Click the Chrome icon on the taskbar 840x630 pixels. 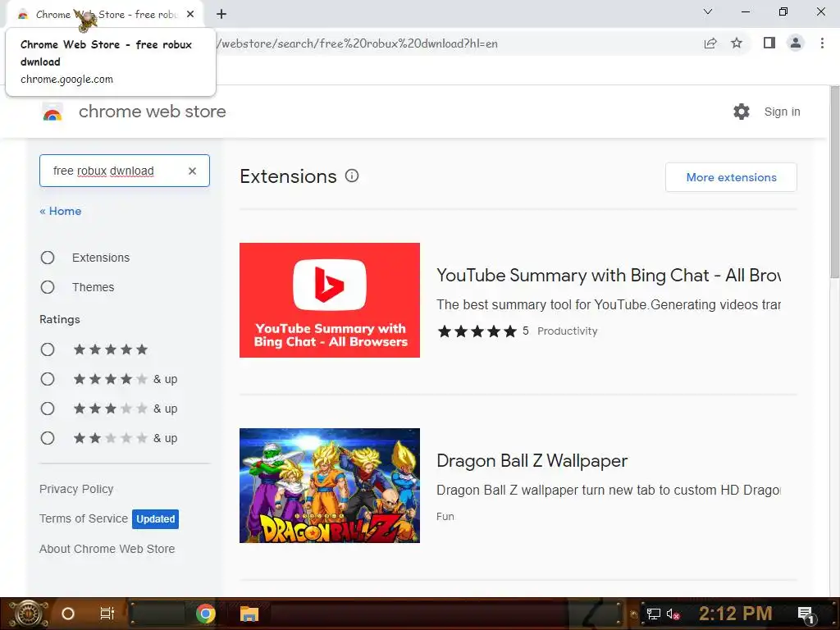click(206, 614)
